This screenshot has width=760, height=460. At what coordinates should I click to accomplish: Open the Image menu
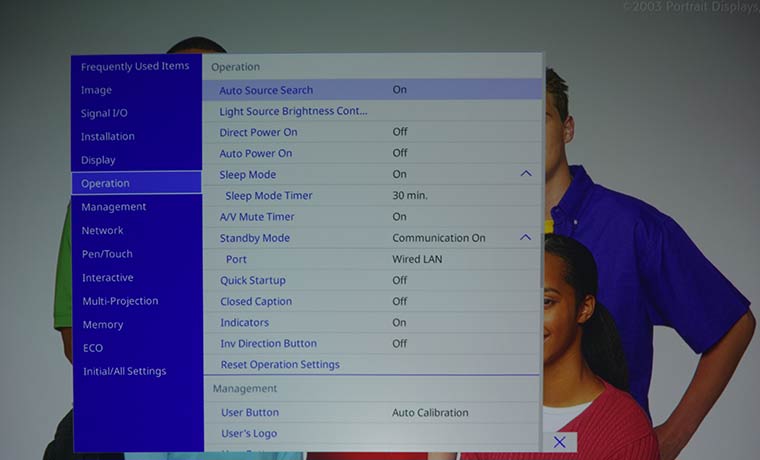click(96, 90)
